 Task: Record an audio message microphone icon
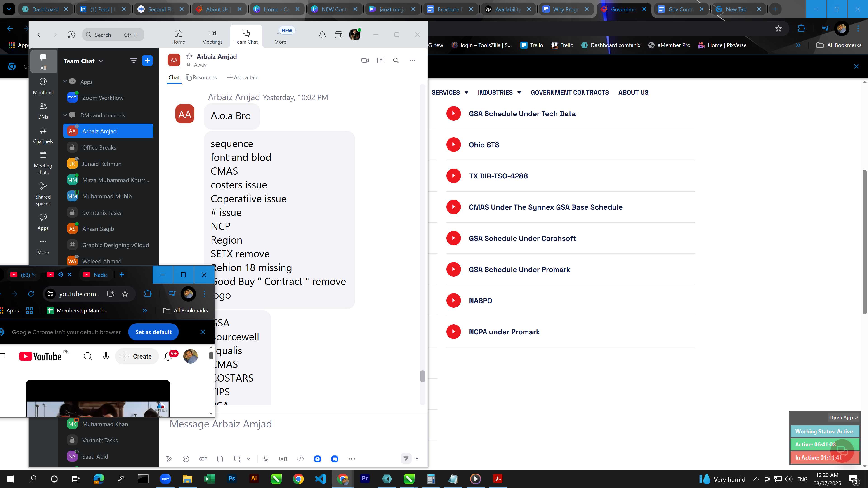tap(266, 459)
